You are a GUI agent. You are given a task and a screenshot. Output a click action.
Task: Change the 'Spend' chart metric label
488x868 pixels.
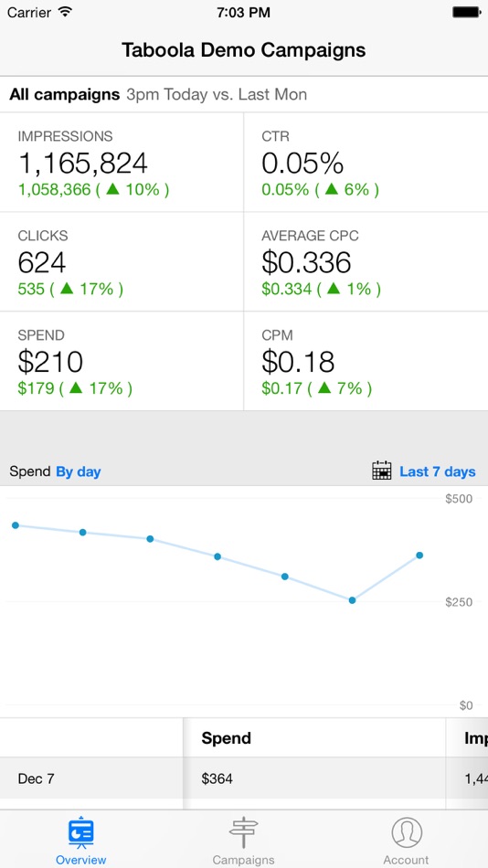[x=30, y=472]
